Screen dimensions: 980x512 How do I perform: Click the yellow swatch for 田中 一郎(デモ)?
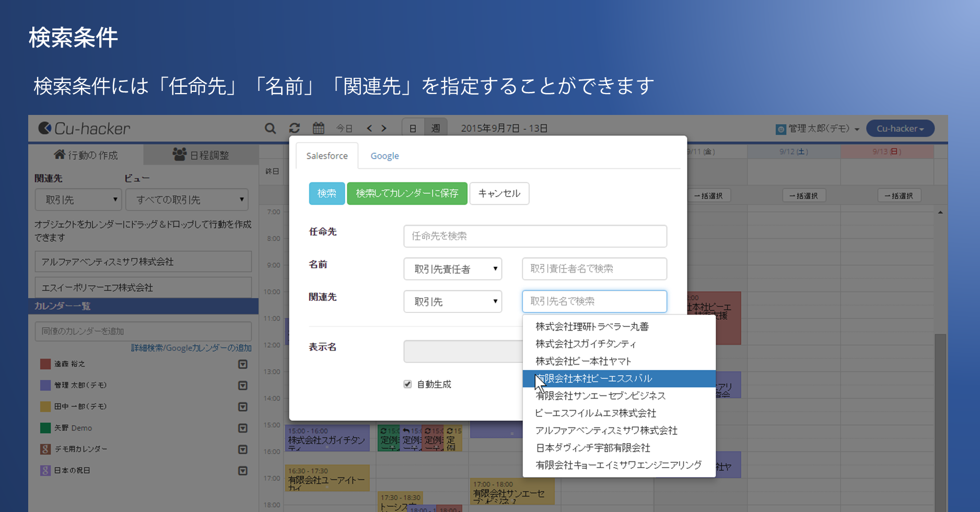[45, 406]
